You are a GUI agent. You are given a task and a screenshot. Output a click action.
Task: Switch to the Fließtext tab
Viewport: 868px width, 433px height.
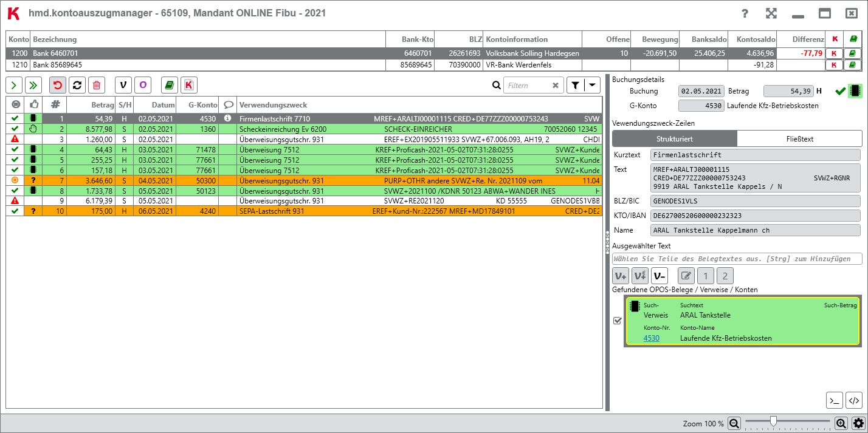[799, 138]
